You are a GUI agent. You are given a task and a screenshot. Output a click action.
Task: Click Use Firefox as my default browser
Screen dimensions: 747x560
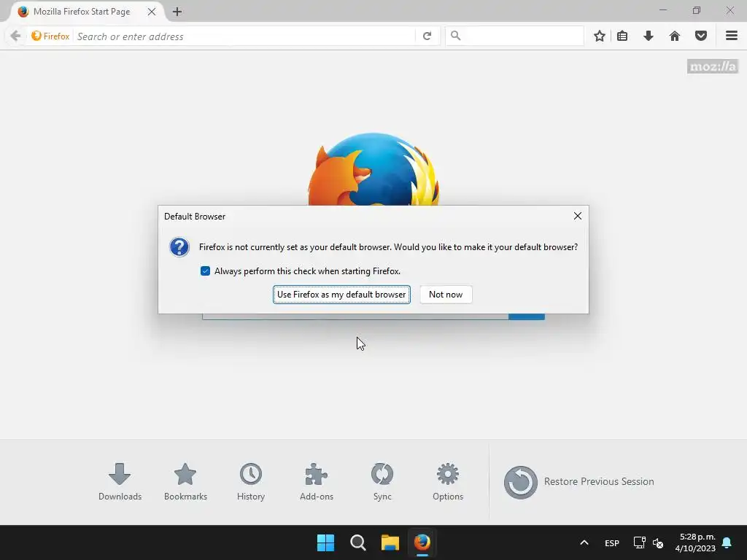pyautogui.click(x=341, y=295)
